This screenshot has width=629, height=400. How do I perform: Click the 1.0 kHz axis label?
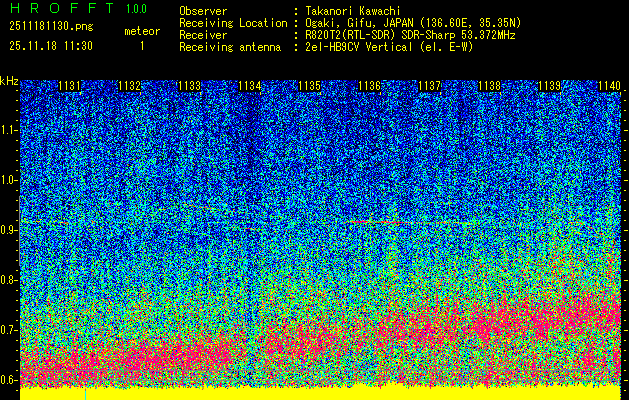click(x=8, y=180)
